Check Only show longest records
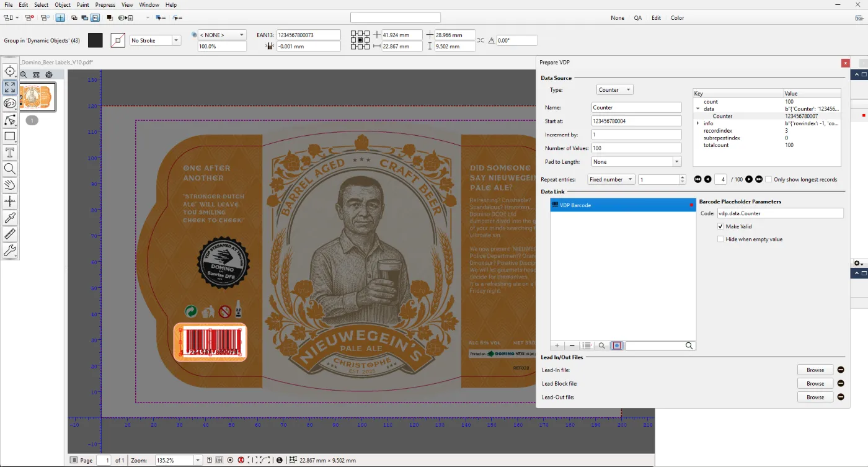The width and height of the screenshot is (868, 467). (769, 179)
